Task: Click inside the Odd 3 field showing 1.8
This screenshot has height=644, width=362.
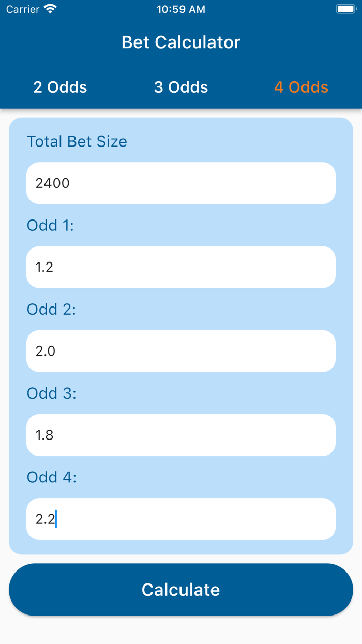Action: pos(180,435)
